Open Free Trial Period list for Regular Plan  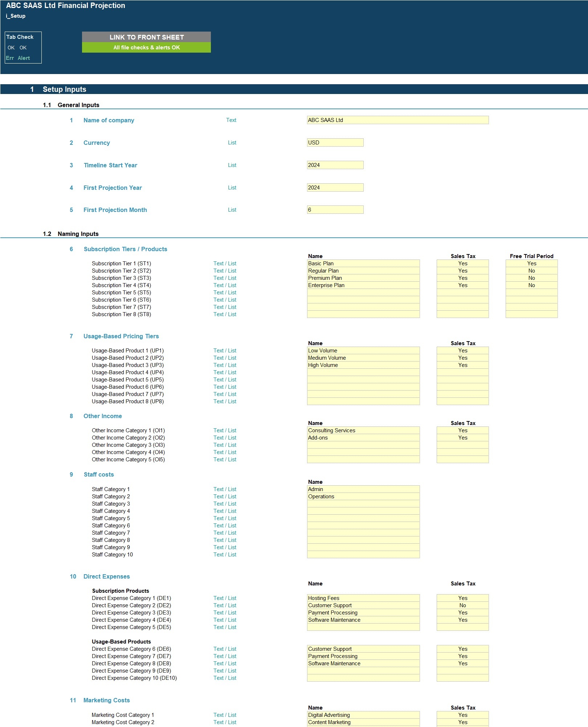pyautogui.click(x=532, y=271)
